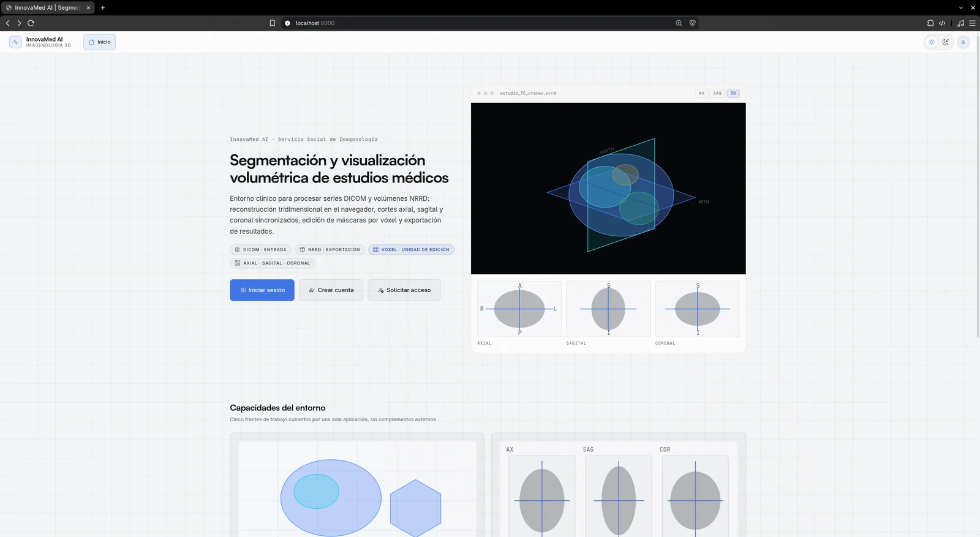Image resolution: width=980 pixels, height=537 pixels.
Task: Click the DICOM · ENTRADA tag
Action: point(261,250)
